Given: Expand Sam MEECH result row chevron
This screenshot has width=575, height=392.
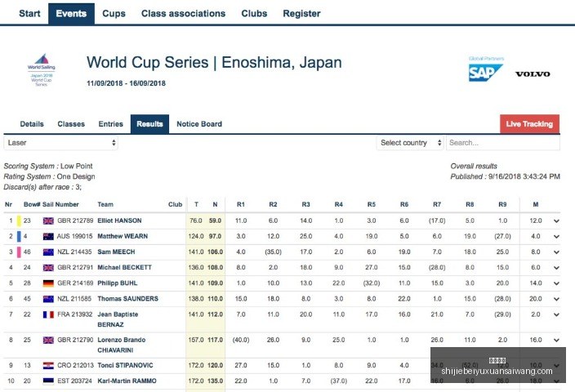Looking at the screenshot, I should (556, 252).
